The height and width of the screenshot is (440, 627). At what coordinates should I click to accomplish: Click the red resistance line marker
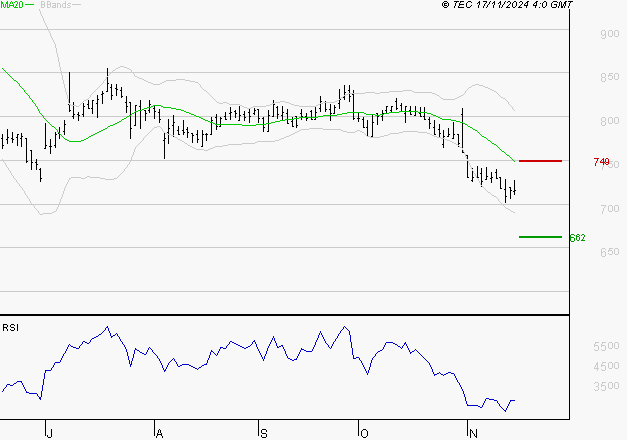click(x=540, y=161)
